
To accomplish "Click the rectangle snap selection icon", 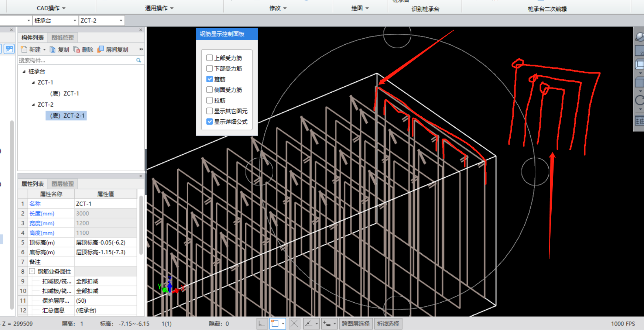I will click(274, 324).
